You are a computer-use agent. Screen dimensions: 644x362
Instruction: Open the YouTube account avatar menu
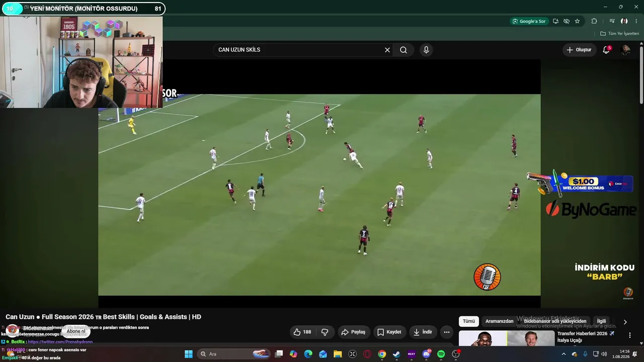coord(626,50)
